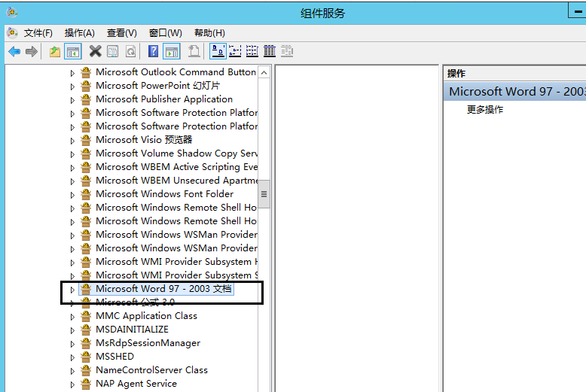Expand the Microsoft PowerPoint 幻灯片 node
Screen dimensions: 586x392
72,87
